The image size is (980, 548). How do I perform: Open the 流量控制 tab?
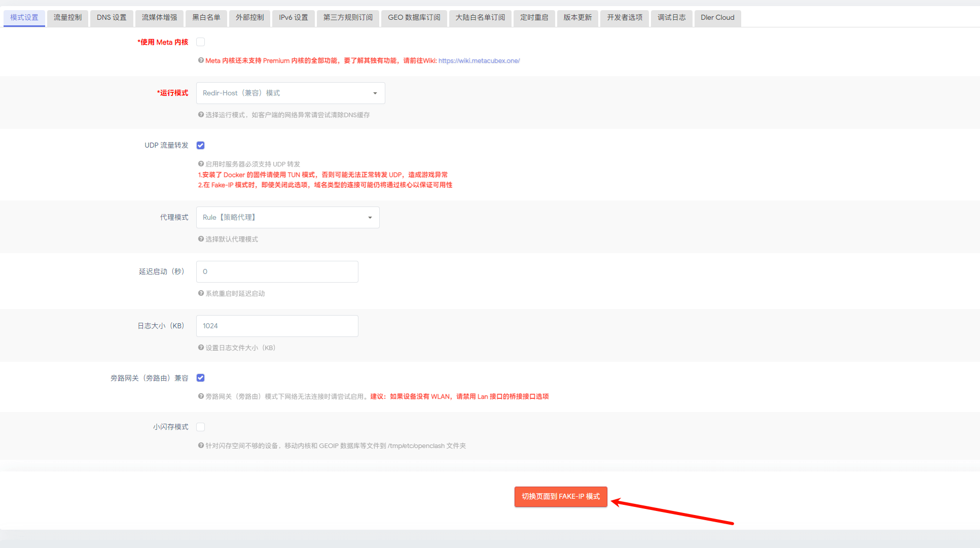67,18
